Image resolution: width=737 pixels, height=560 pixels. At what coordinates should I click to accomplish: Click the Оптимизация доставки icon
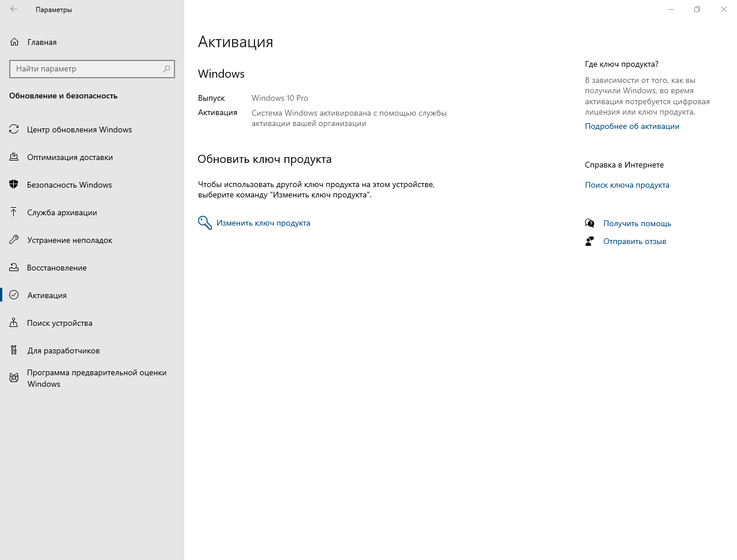(x=14, y=157)
